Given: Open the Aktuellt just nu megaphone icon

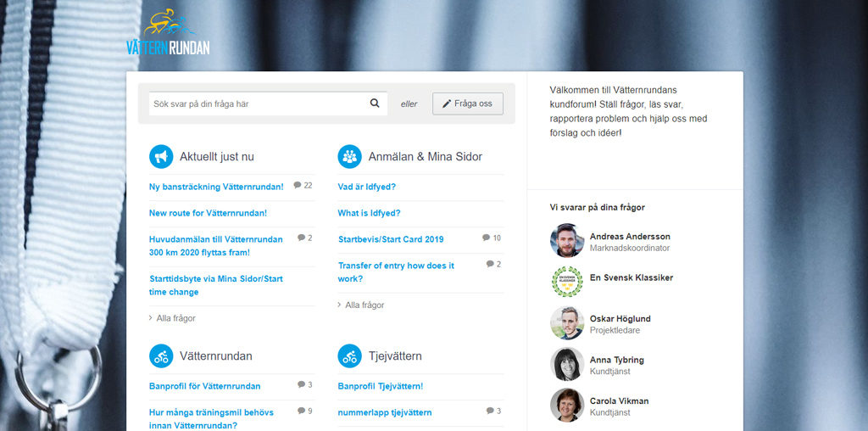Looking at the screenshot, I should [x=161, y=157].
